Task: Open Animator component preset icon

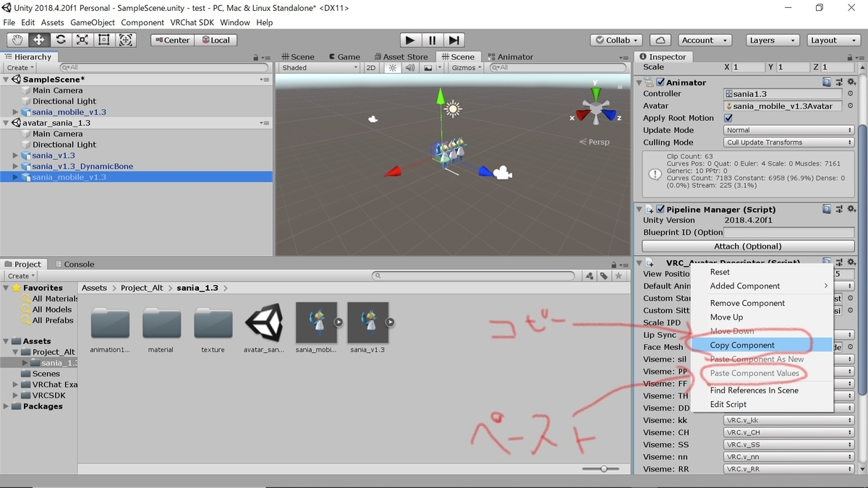Action: pos(839,82)
